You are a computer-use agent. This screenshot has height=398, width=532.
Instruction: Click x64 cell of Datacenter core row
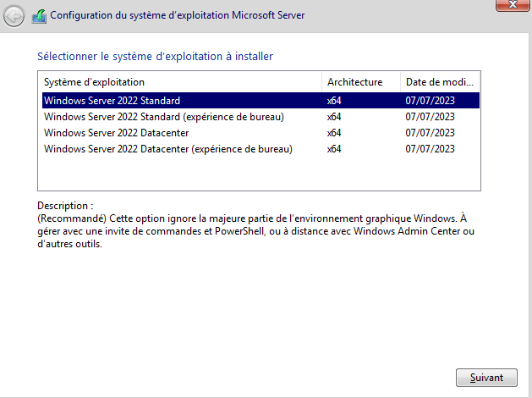(x=334, y=133)
